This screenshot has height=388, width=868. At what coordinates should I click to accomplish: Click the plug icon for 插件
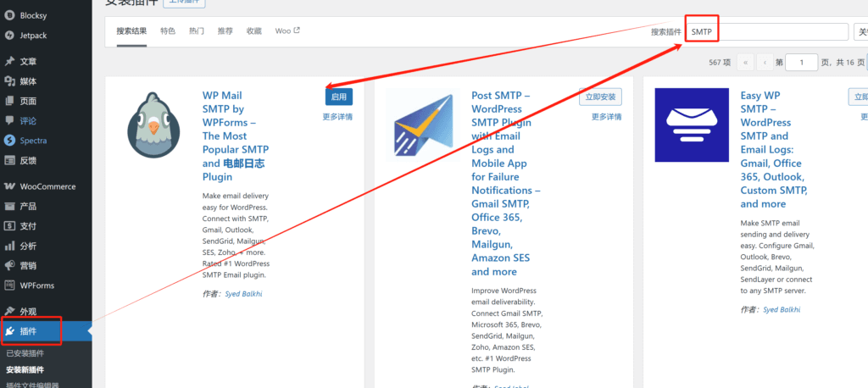pyautogui.click(x=9, y=331)
